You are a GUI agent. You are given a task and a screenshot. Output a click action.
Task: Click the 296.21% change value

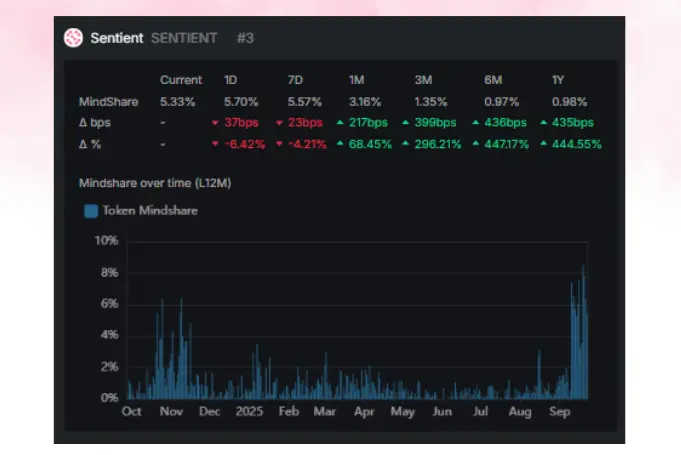pyautogui.click(x=438, y=144)
